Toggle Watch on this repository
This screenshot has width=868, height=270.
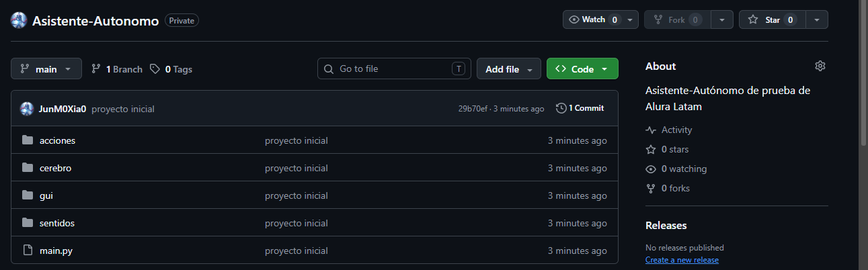tap(600, 19)
